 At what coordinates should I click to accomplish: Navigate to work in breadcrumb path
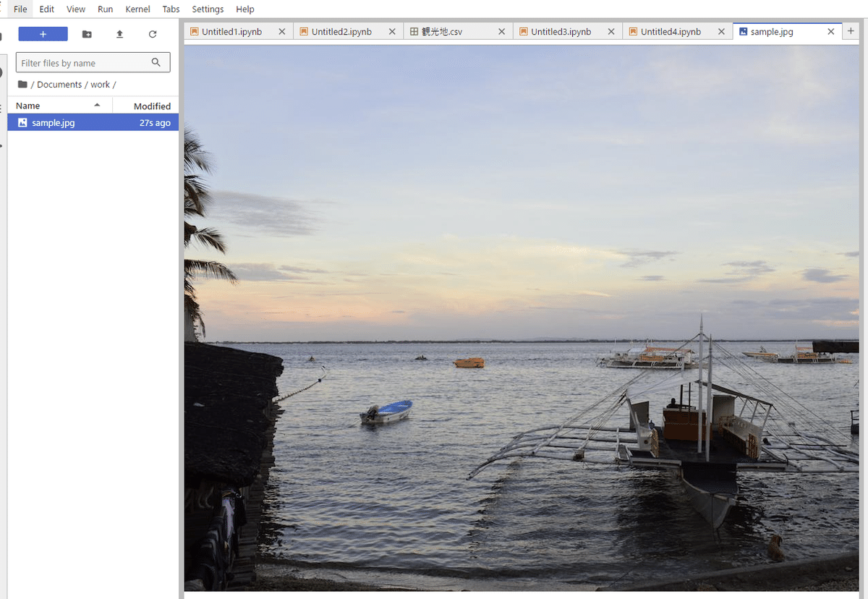[x=101, y=85]
